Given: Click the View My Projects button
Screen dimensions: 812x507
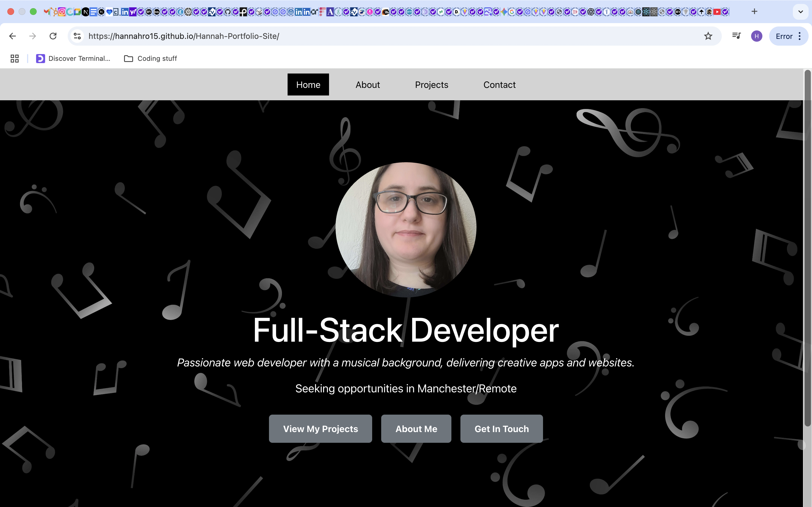Looking at the screenshot, I should click(321, 429).
